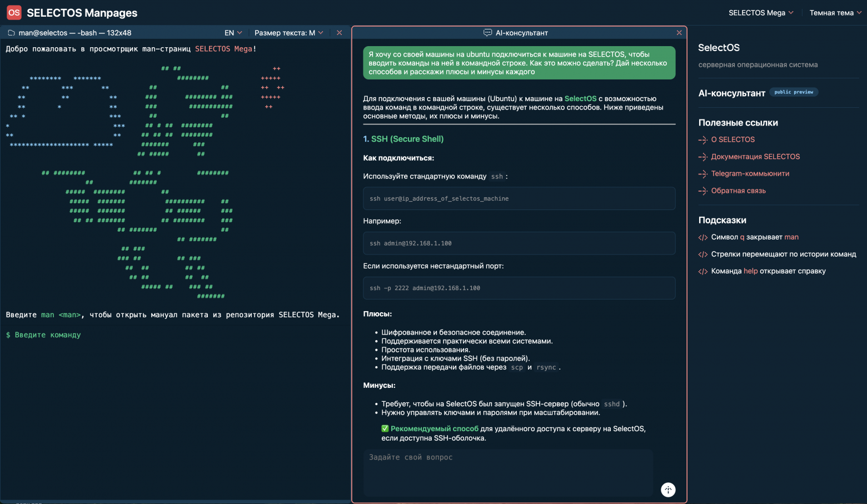This screenshot has height=504, width=867.
Task: Click the public preview badge
Action: pyautogui.click(x=793, y=92)
